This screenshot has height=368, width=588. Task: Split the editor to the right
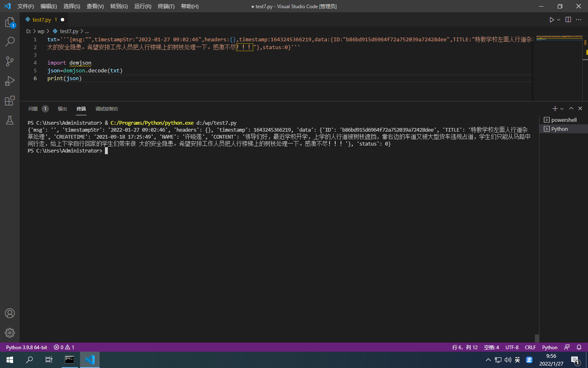568,20
